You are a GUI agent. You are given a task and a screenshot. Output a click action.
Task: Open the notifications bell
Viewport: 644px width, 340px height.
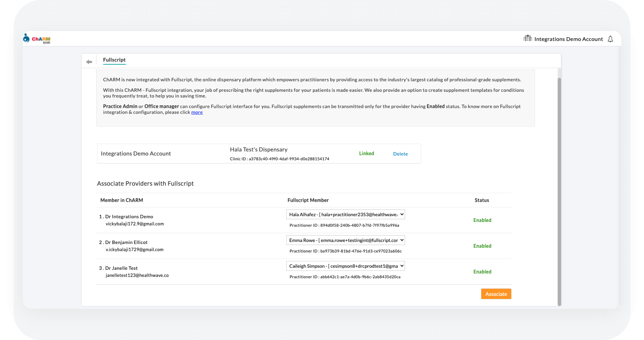(x=610, y=39)
